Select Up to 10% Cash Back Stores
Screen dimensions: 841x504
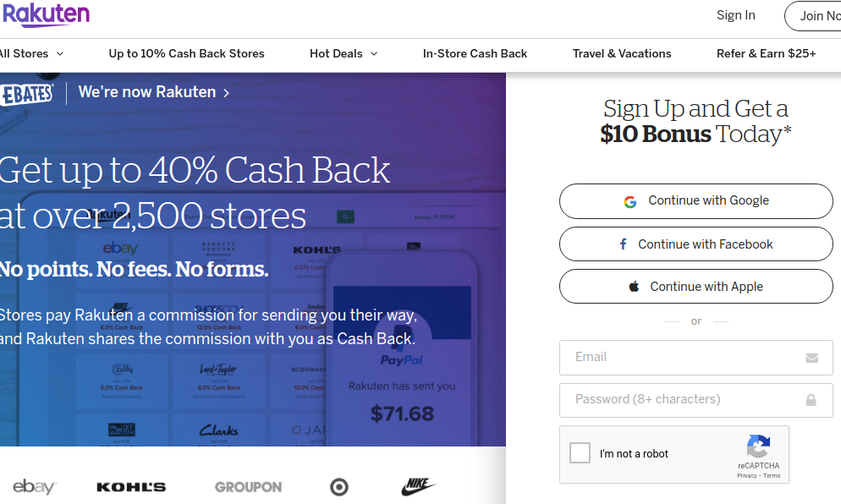187,53
